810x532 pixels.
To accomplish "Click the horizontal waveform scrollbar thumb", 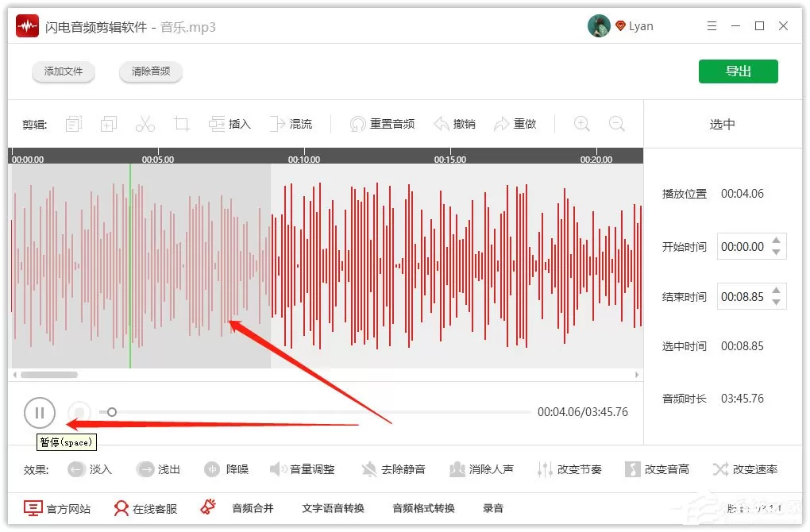I will 49,375.
